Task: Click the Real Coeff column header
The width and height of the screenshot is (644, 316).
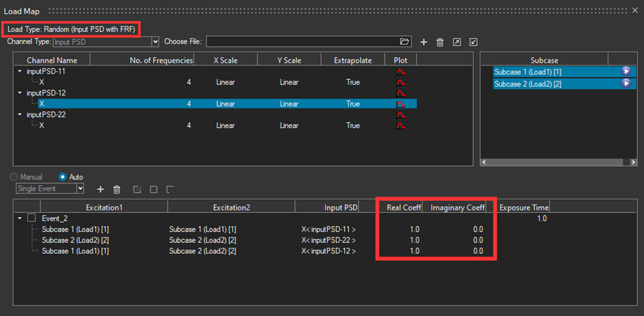Action: (x=402, y=207)
